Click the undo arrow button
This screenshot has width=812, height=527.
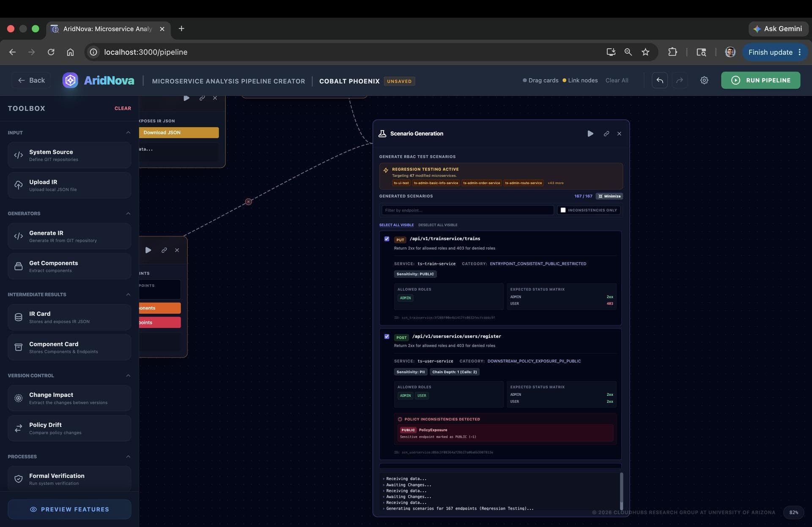660,80
